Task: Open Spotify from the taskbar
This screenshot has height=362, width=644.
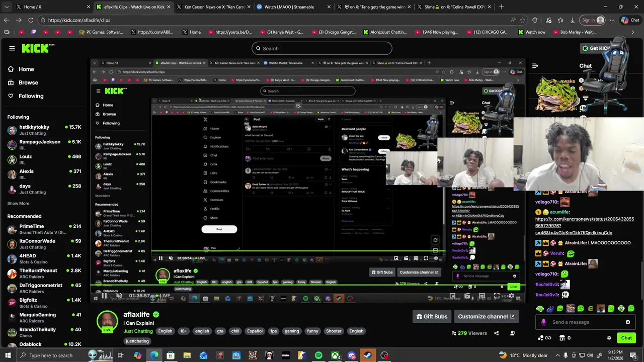Action: click(318, 355)
